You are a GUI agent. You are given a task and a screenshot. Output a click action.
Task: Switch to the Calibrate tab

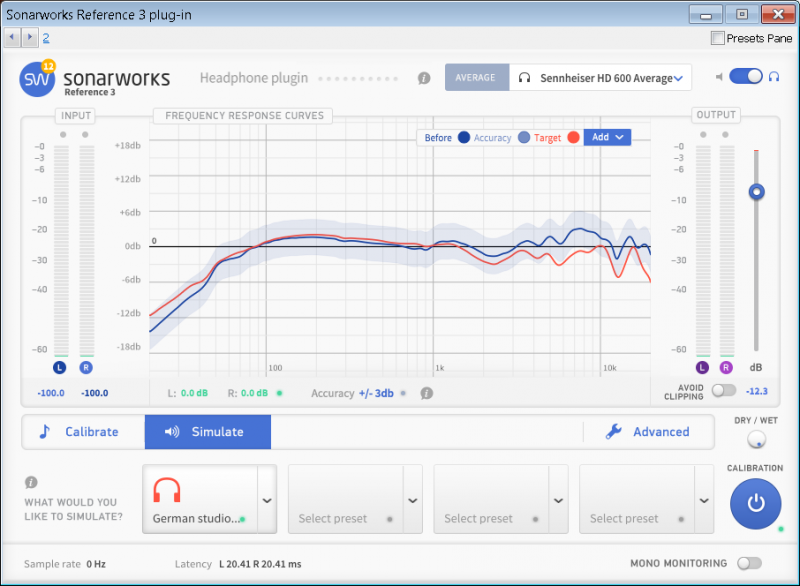[x=84, y=432]
